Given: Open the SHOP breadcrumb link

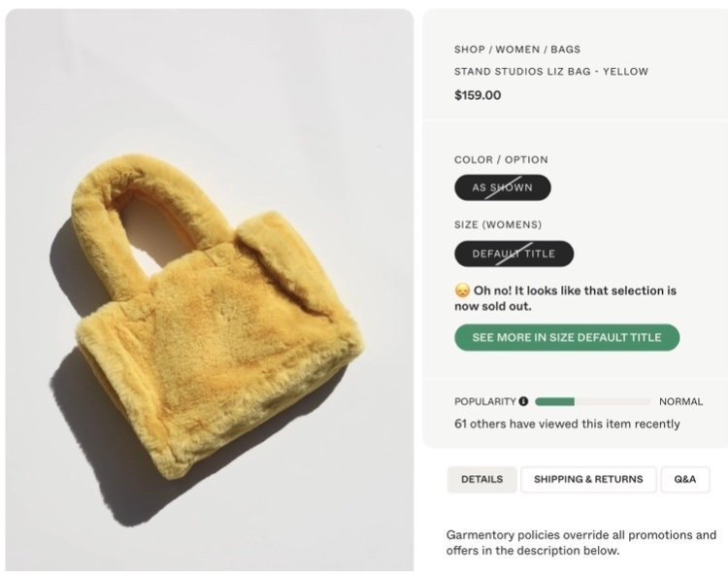Looking at the screenshot, I should (470, 50).
